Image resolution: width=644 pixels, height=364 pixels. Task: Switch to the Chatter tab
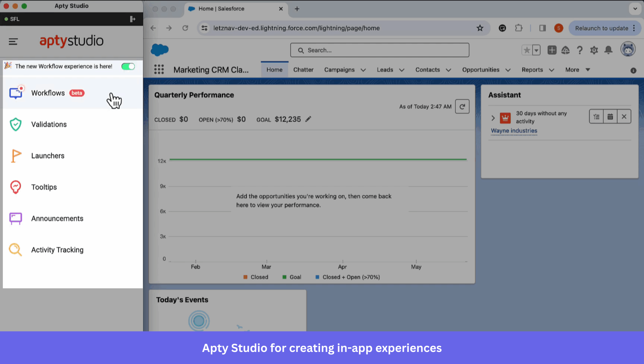tap(303, 70)
